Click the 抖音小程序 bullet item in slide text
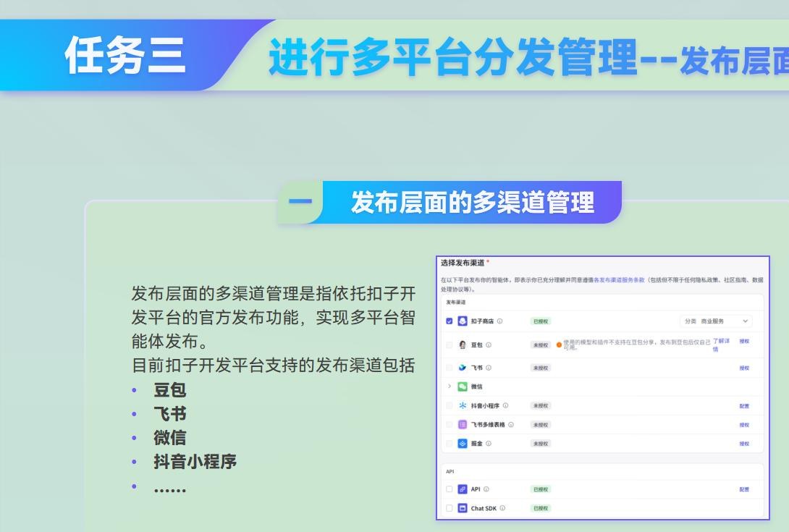789x532 pixels. click(195, 462)
